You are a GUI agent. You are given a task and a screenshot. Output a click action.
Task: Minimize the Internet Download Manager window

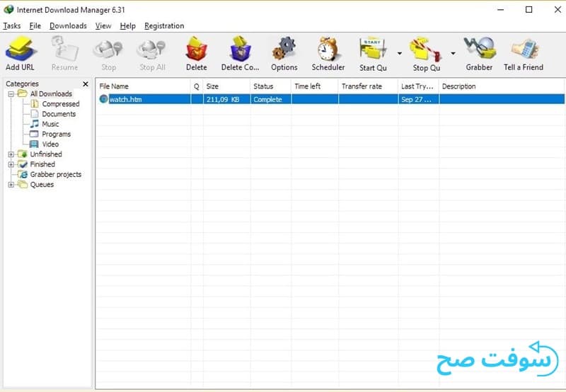pyautogui.click(x=500, y=10)
